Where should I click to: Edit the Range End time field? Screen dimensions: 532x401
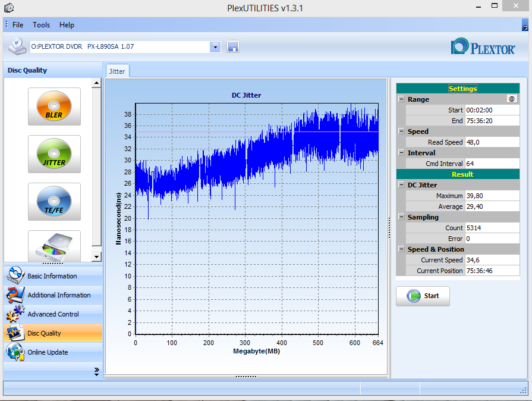[492, 121]
